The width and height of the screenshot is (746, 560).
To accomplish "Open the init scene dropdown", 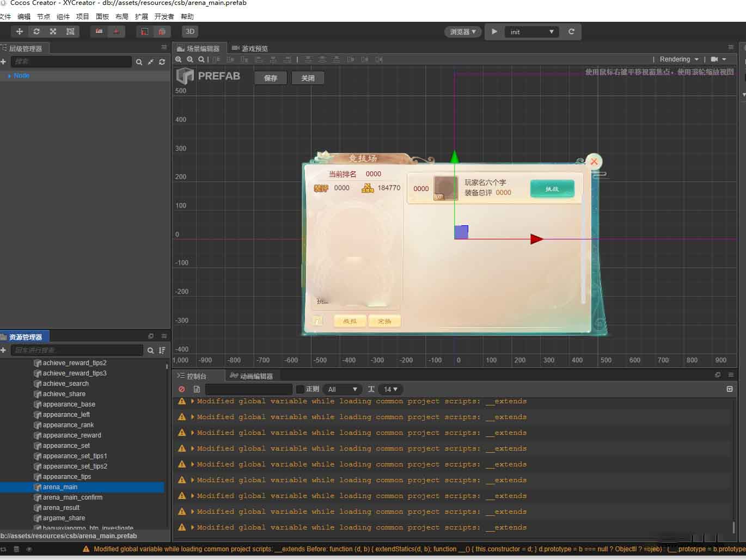I will click(x=532, y=32).
